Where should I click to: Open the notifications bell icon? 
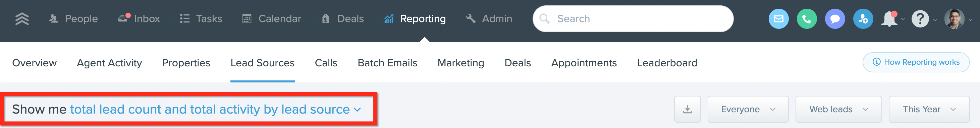pos(889,19)
